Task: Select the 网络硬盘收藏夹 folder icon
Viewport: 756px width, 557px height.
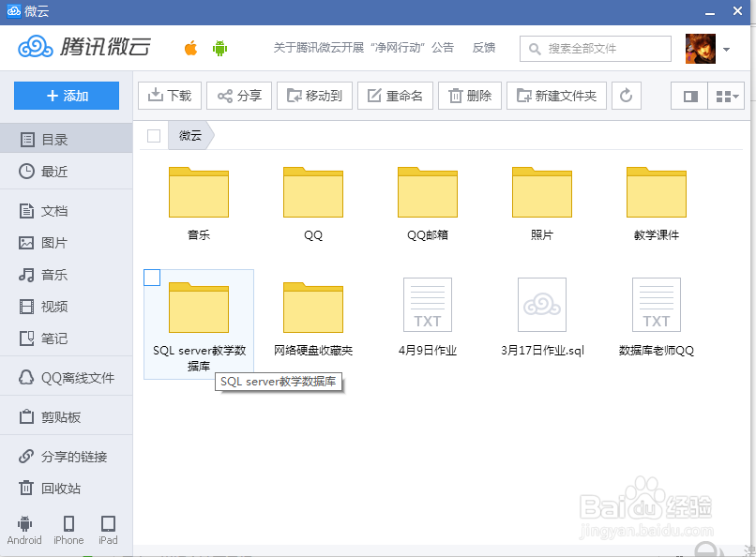Action: click(x=313, y=307)
